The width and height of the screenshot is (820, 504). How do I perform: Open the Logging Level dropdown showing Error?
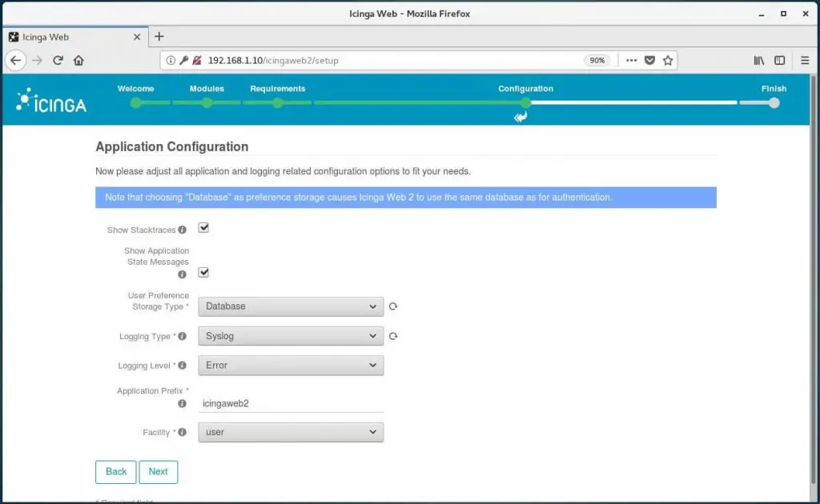pos(291,366)
